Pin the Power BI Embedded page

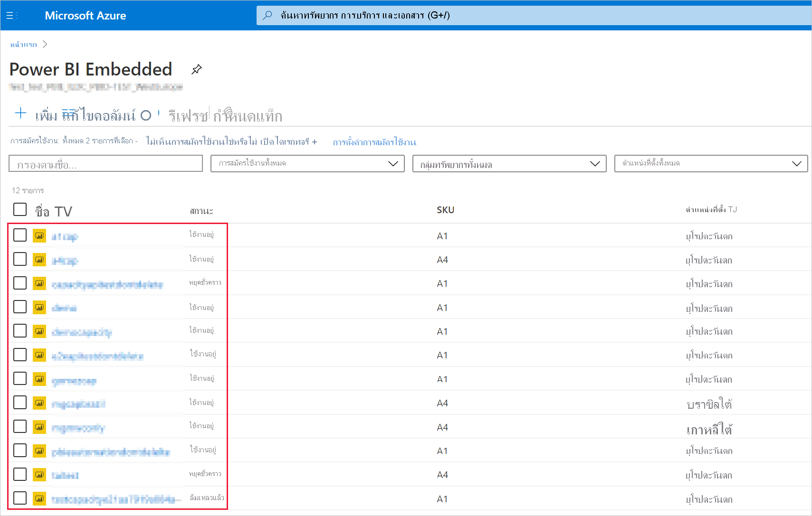click(197, 69)
